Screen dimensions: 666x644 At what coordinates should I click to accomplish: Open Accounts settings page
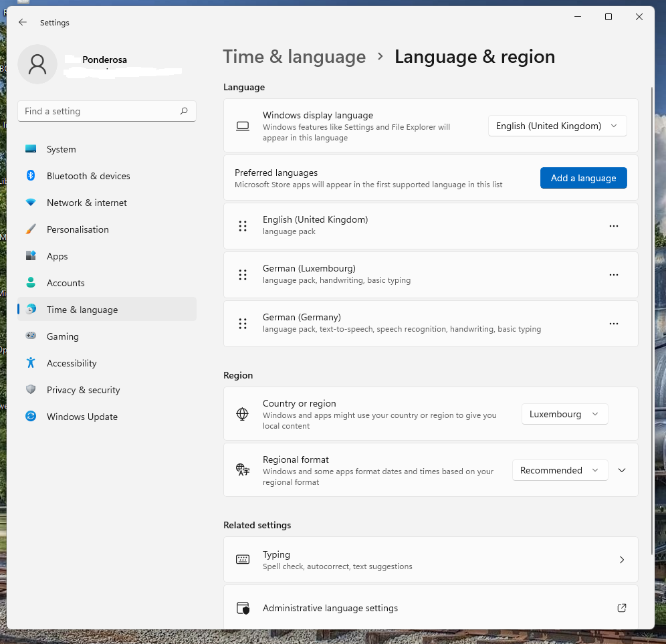(x=106, y=283)
